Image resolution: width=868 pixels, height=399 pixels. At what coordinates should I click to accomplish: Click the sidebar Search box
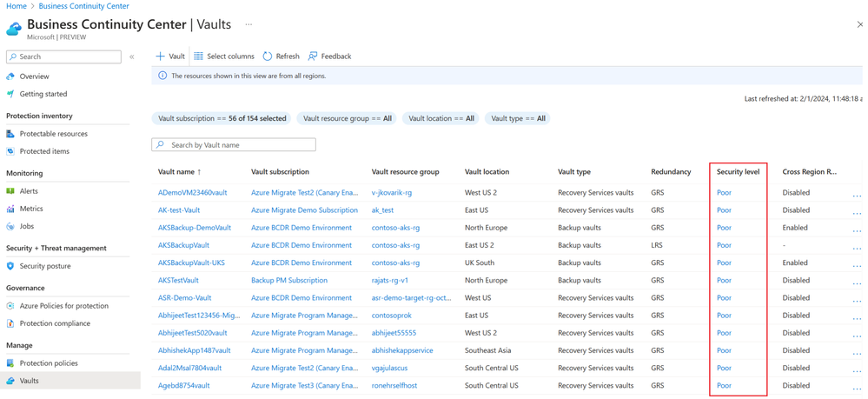point(63,57)
